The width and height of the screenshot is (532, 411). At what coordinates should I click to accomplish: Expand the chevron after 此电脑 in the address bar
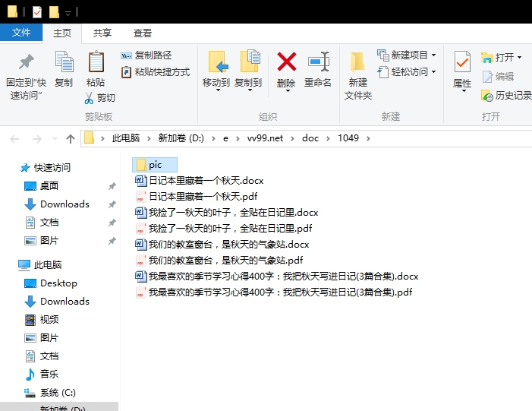tap(149, 138)
